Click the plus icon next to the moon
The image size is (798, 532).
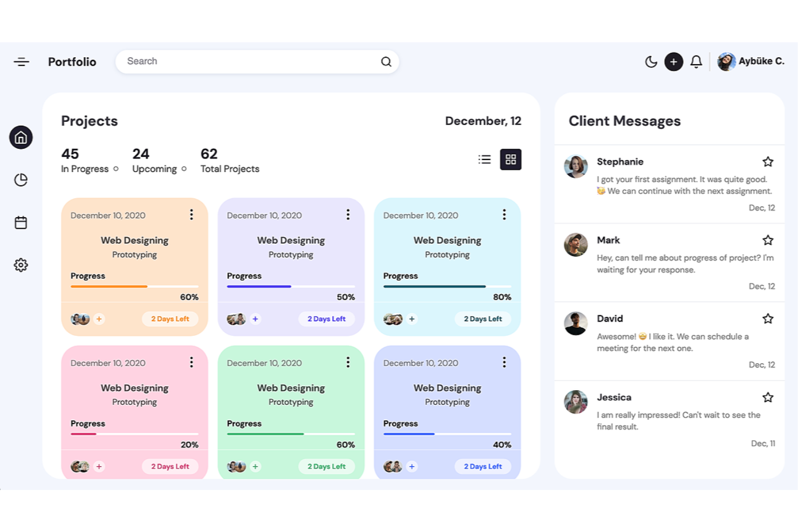point(673,61)
